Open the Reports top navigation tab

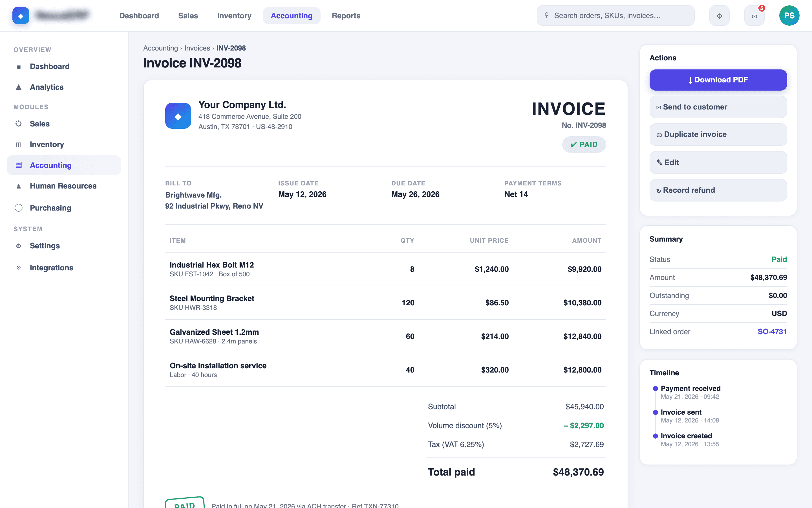(x=346, y=16)
